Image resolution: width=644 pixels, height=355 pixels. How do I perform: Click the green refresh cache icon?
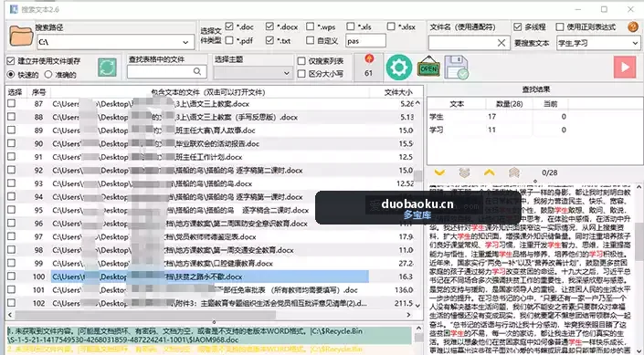(107, 68)
